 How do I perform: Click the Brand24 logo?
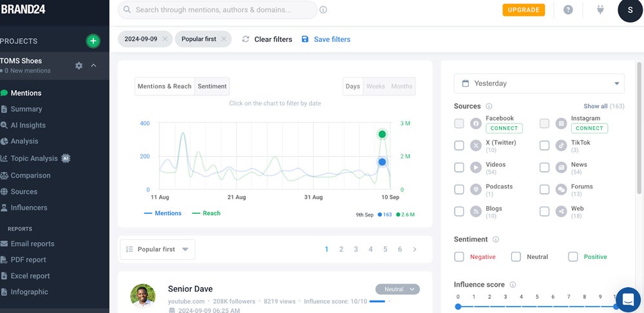[23, 10]
